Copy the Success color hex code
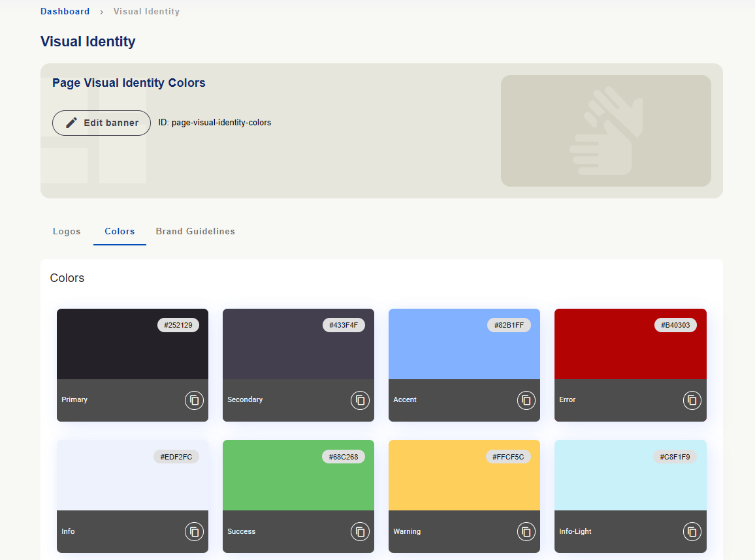Screen dimensions: 755x560 pos(360,532)
